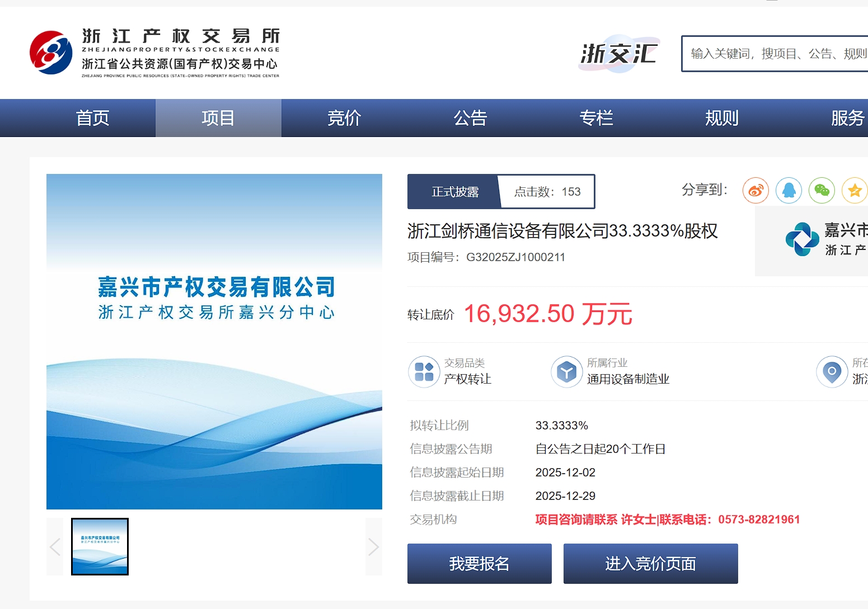Share to WeChat icon
Screen dimensions: 868x609
[822, 191]
